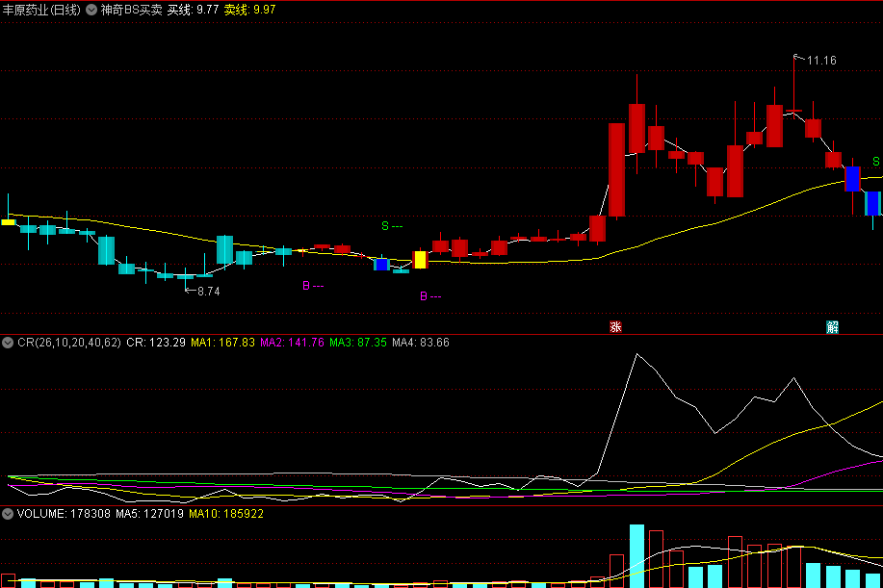Click the green S --- sell signal marker
This screenshot has width=883, height=588.
(392, 226)
